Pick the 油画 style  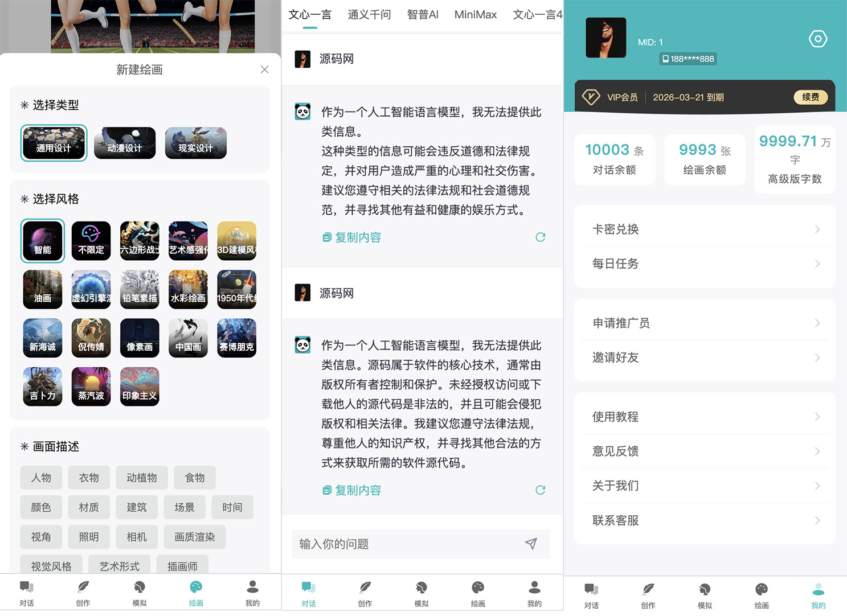point(43,290)
